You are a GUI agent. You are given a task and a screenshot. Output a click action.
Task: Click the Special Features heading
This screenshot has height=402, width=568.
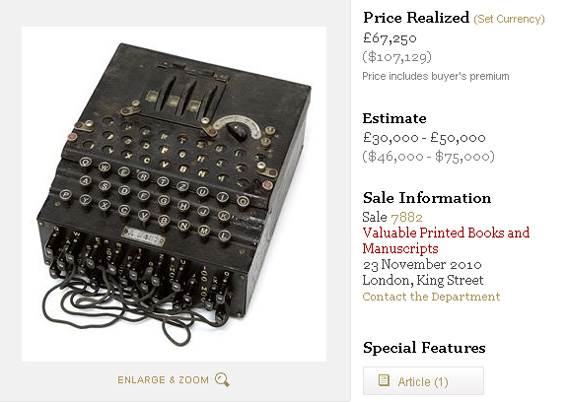(x=424, y=348)
